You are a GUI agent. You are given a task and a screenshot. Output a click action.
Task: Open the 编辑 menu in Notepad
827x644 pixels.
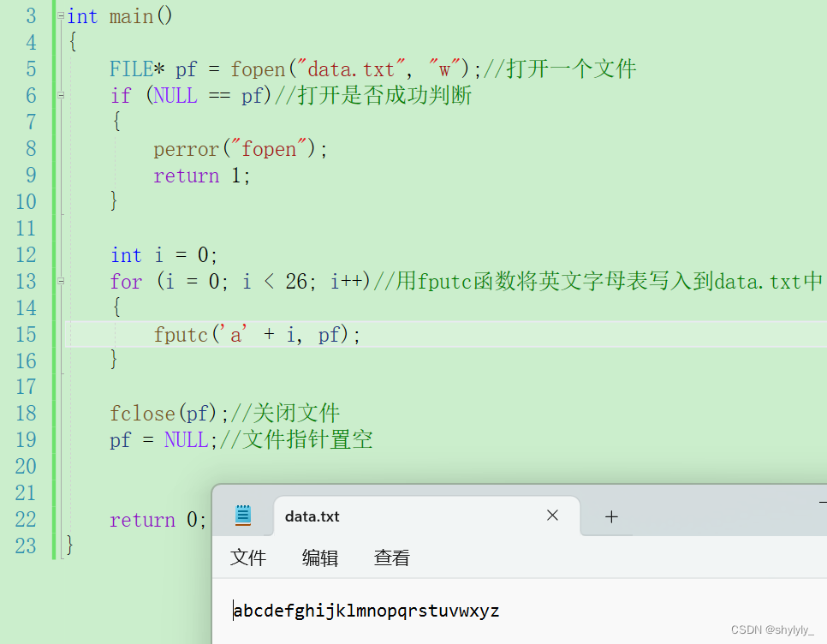pyautogui.click(x=319, y=558)
